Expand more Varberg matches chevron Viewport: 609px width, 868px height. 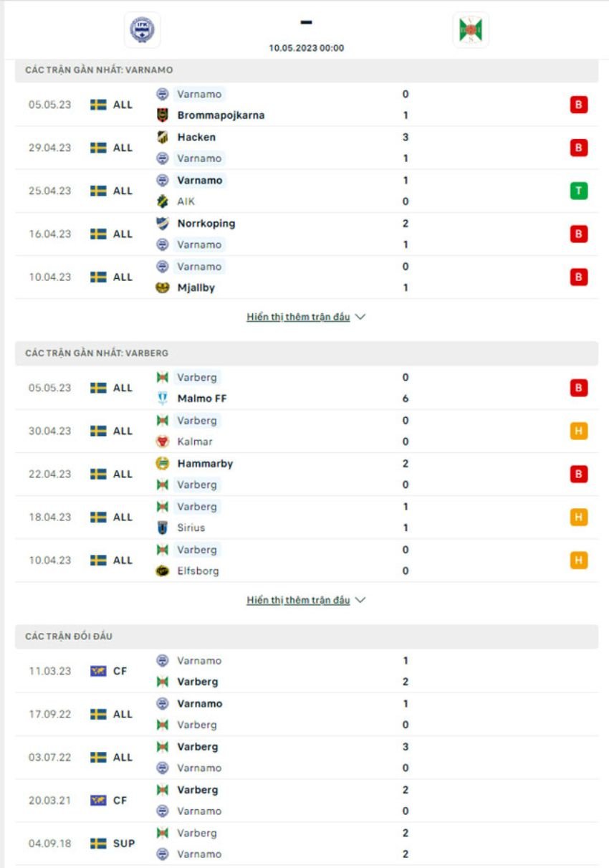click(x=360, y=600)
